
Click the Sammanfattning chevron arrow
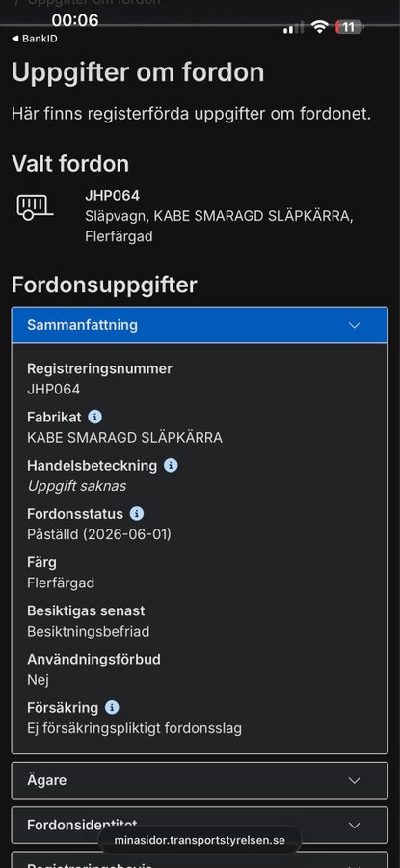(x=355, y=325)
